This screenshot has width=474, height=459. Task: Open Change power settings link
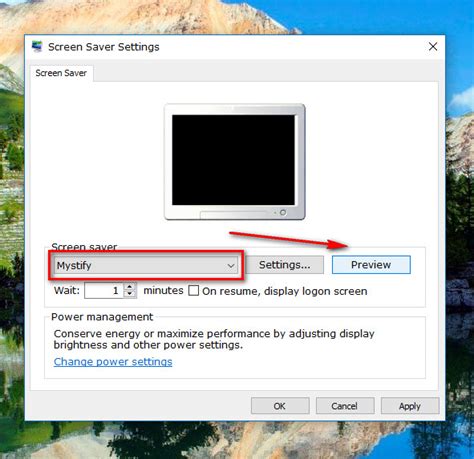click(113, 362)
